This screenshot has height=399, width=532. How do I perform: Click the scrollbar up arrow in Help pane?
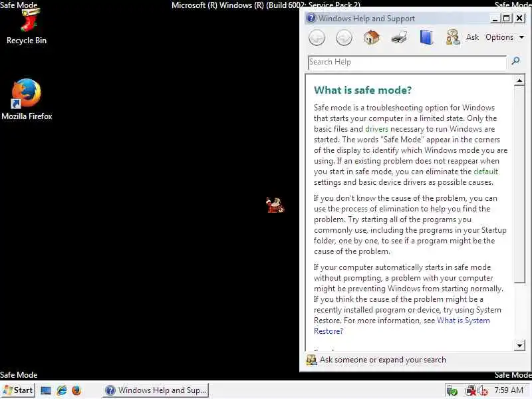[519, 80]
